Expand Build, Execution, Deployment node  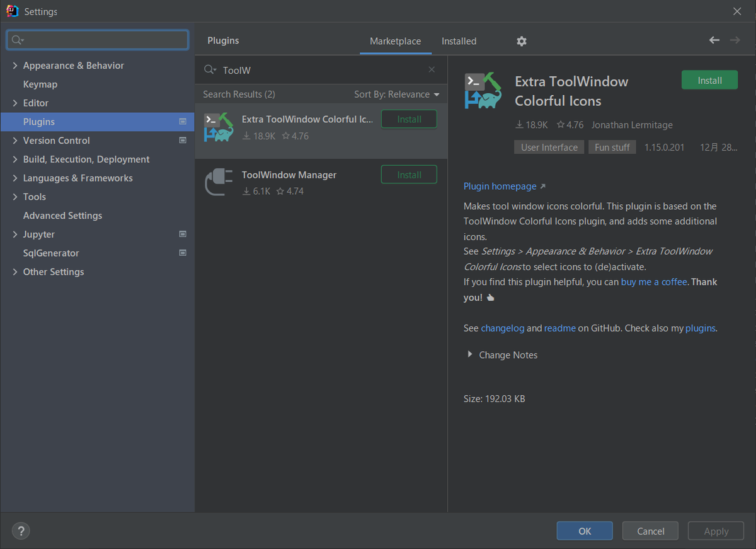[15, 159]
